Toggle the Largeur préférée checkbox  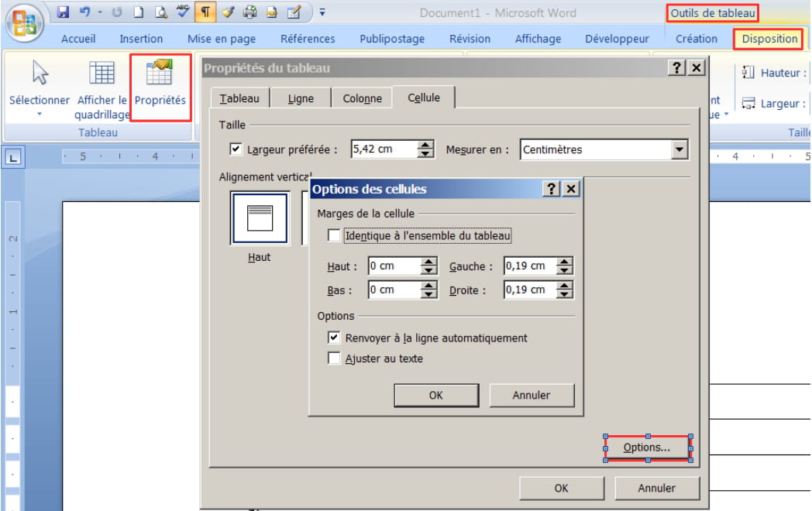pyautogui.click(x=236, y=149)
